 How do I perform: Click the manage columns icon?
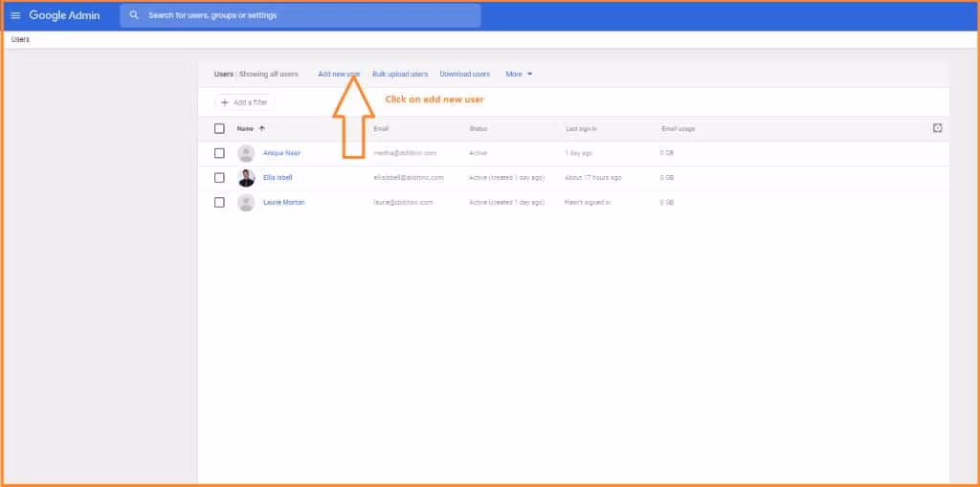coord(938,128)
